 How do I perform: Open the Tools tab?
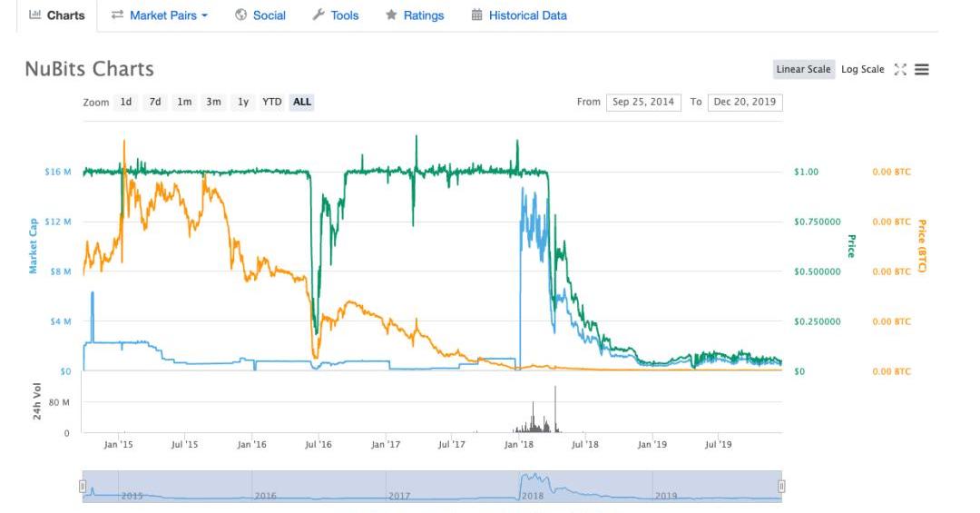pyautogui.click(x=335, y=15)
